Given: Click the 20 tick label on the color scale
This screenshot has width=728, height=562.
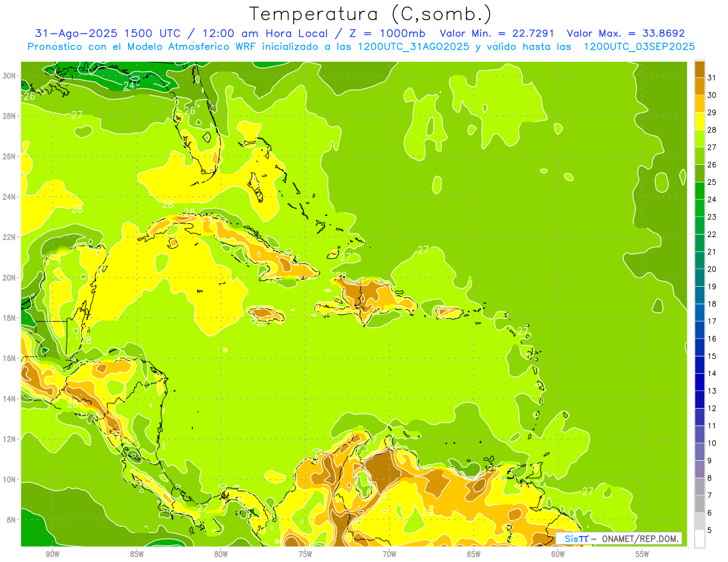Looking at the screenshot, I should point(712,269).
